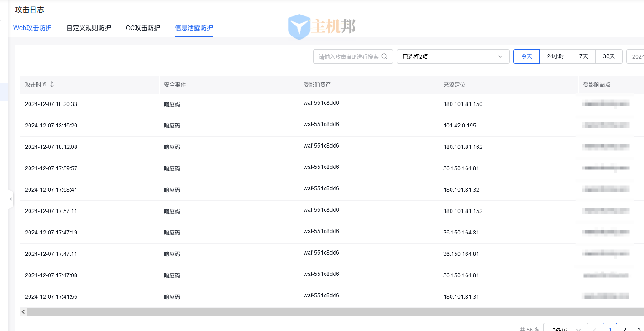Click the table horizontal scrollbar track
This screenshot has width=644, height=331.
335,312
